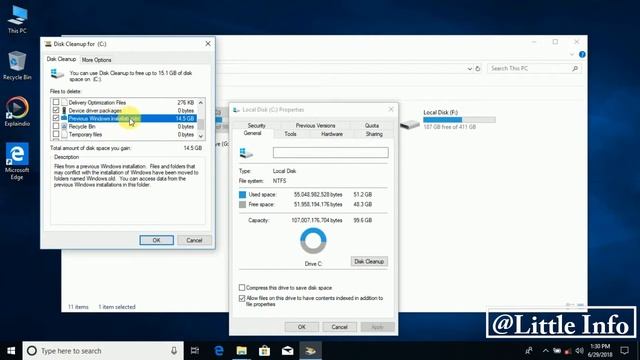
Task: Click the '1 item selected' status text
Action: [x=117, y=307]
